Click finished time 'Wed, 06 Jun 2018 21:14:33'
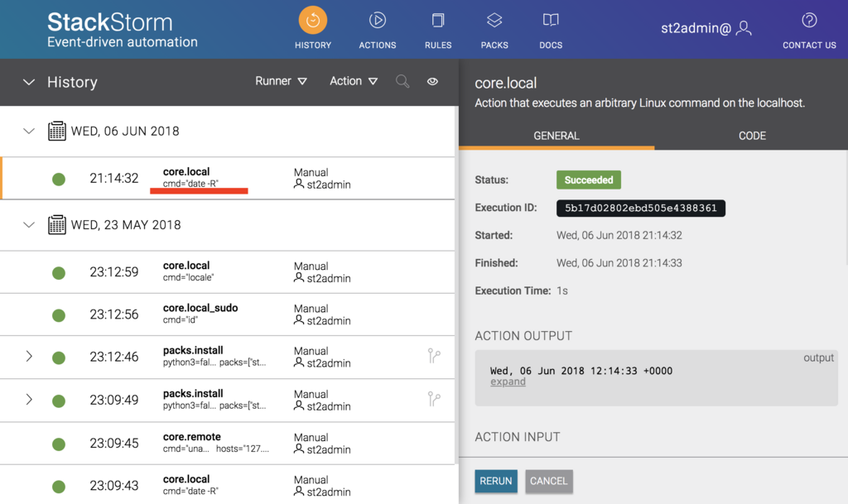848x504 pixels. pyautogui.click(x=619, y=263)
